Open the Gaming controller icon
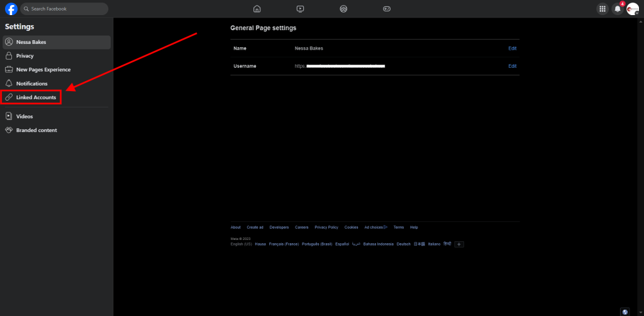The width and height of the screenshot is (644, 316). [x=387, y=9]
